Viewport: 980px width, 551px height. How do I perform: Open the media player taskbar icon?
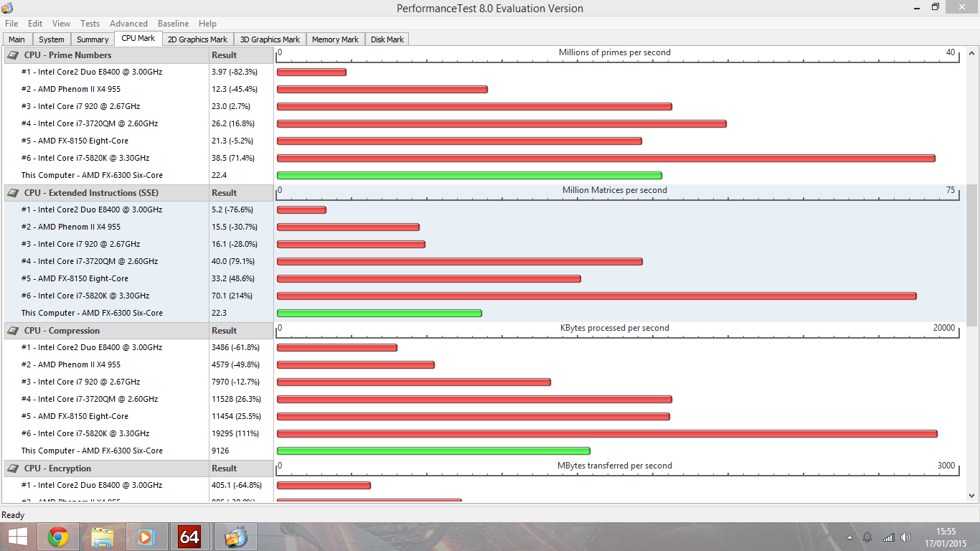pos(146,537)
